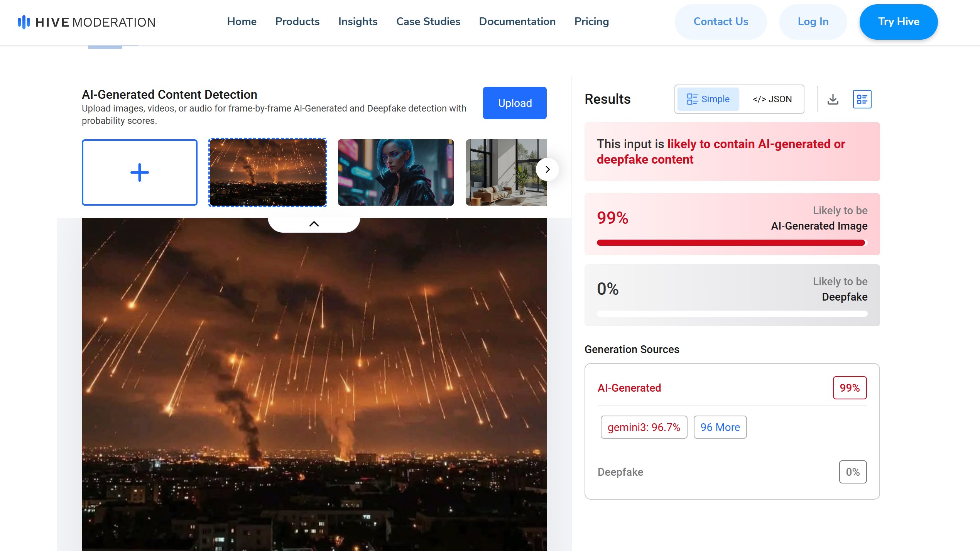Viewport: 980px width, 551px height.
Task: Open the Log In button
Action: click(813, 22)
